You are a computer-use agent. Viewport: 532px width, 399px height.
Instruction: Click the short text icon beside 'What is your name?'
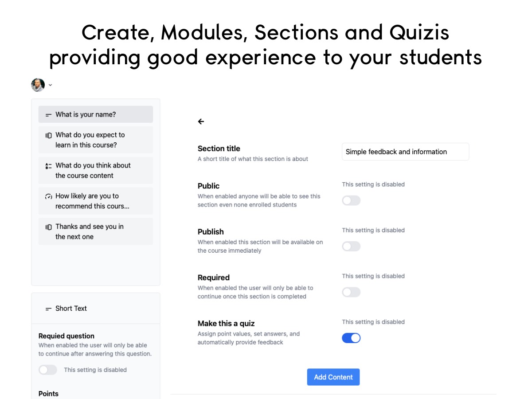tap(48, 115)
